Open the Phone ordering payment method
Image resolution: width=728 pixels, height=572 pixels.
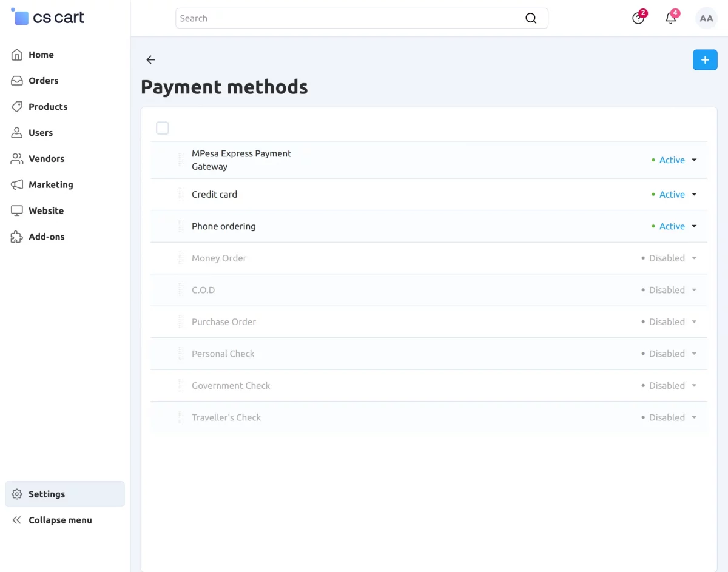click(224, 226)
